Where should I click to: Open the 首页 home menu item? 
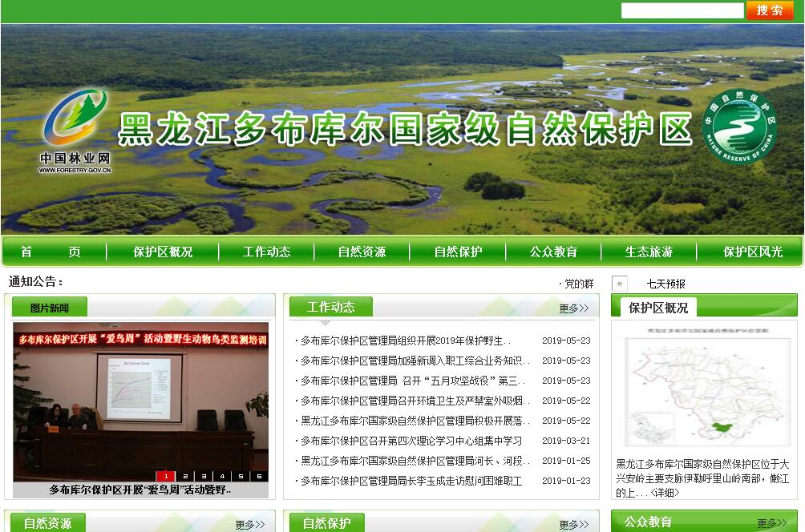pos(51,252)
